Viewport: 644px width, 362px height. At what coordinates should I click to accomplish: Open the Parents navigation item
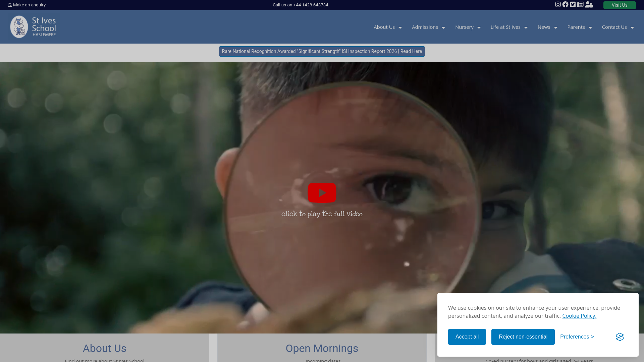click(576, 27)
